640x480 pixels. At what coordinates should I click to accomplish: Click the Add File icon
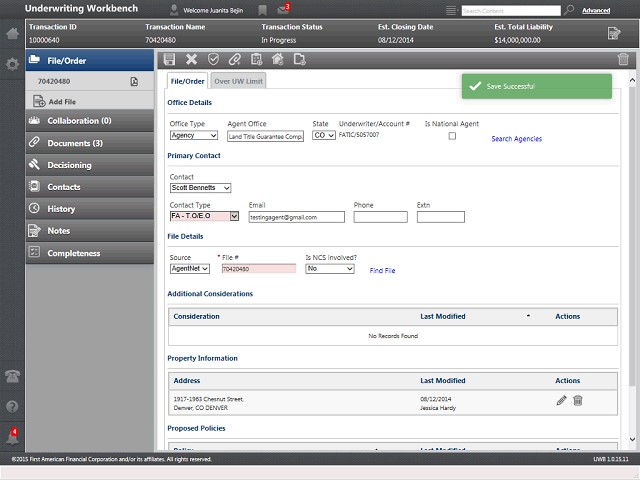tap(39, 101)
